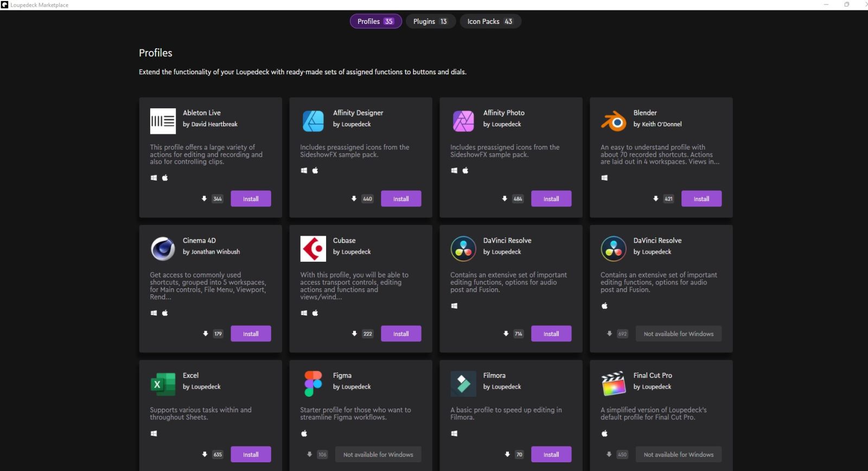Install the Excel profile

(251, 455)
